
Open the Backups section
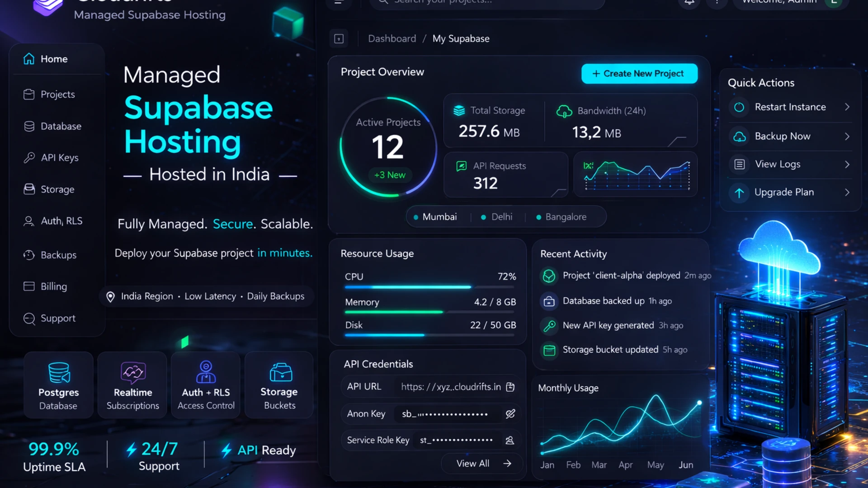pyautogui.click(x=58, y=255)
